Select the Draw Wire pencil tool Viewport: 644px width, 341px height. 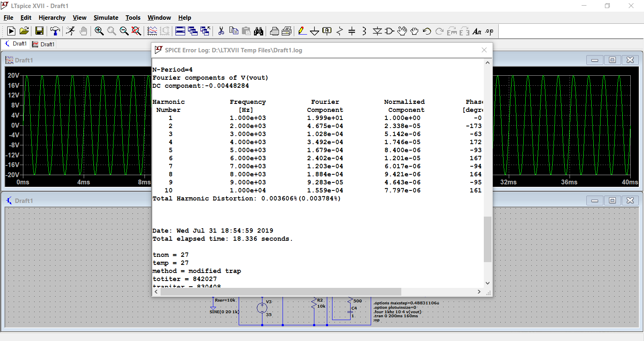[302, 31]
